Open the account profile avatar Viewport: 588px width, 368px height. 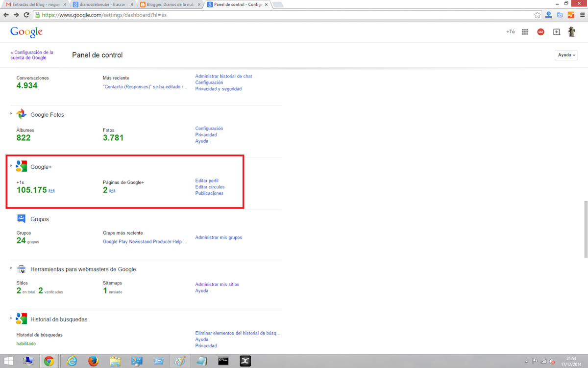(x=571, y=32)
